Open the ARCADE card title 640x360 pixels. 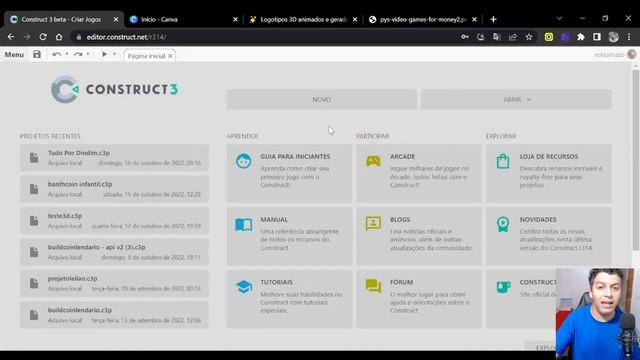(x=402, y=156)
